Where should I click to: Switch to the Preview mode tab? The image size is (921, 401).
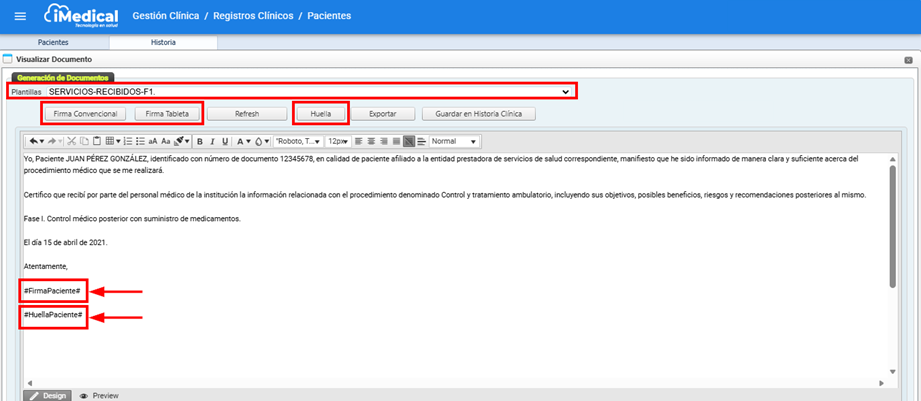[x=99, y=395]
